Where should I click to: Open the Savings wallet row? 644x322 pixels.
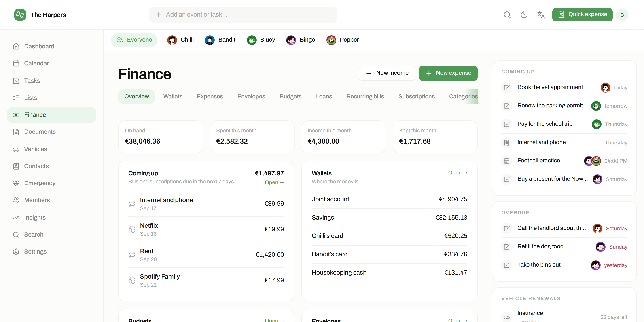(389, 218)
